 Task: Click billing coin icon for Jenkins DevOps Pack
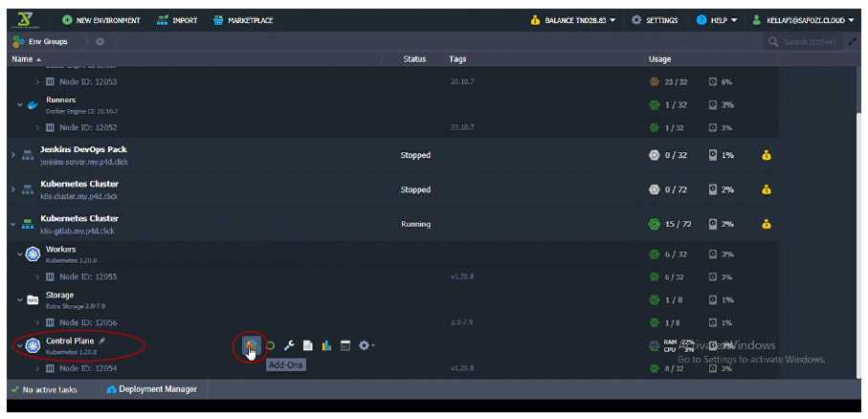pos(767,156)
